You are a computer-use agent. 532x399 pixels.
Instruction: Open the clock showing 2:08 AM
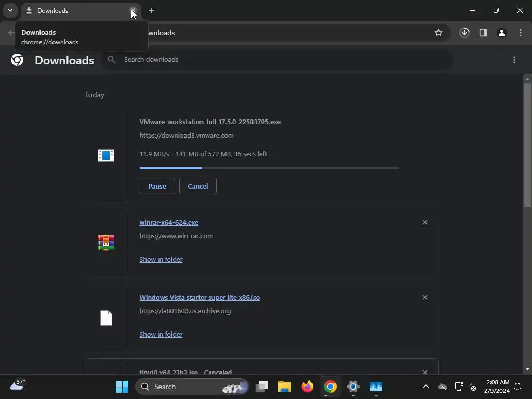coord(497,387)
